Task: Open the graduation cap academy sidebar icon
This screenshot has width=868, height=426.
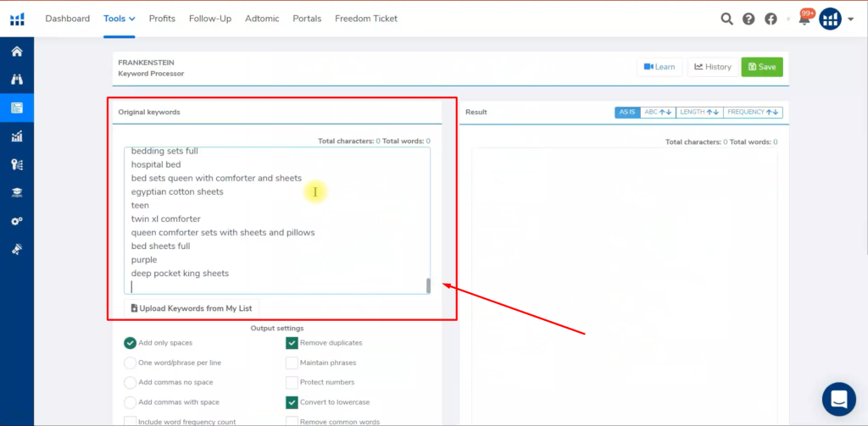Action: pyautogui.click(x=17, y=192)
